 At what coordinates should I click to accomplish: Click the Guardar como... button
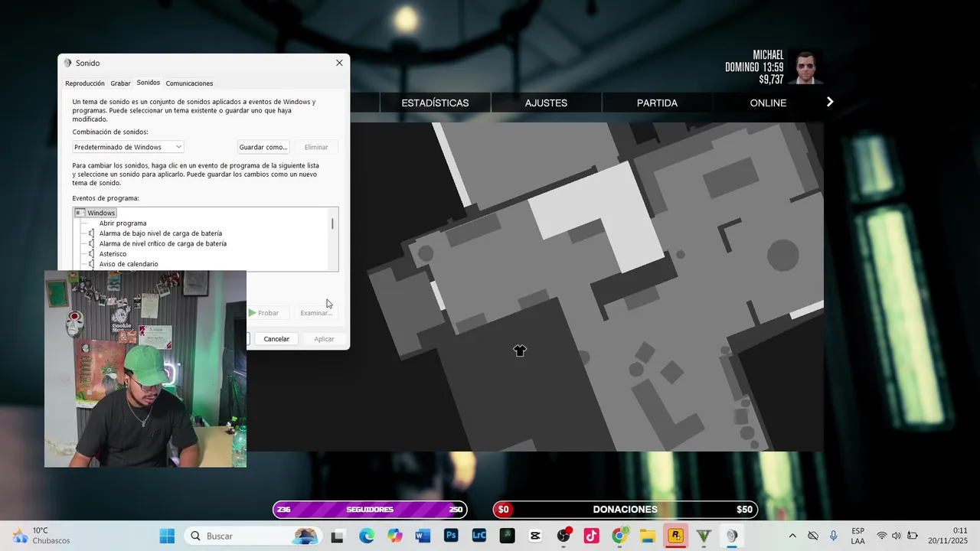coord(263,147)
